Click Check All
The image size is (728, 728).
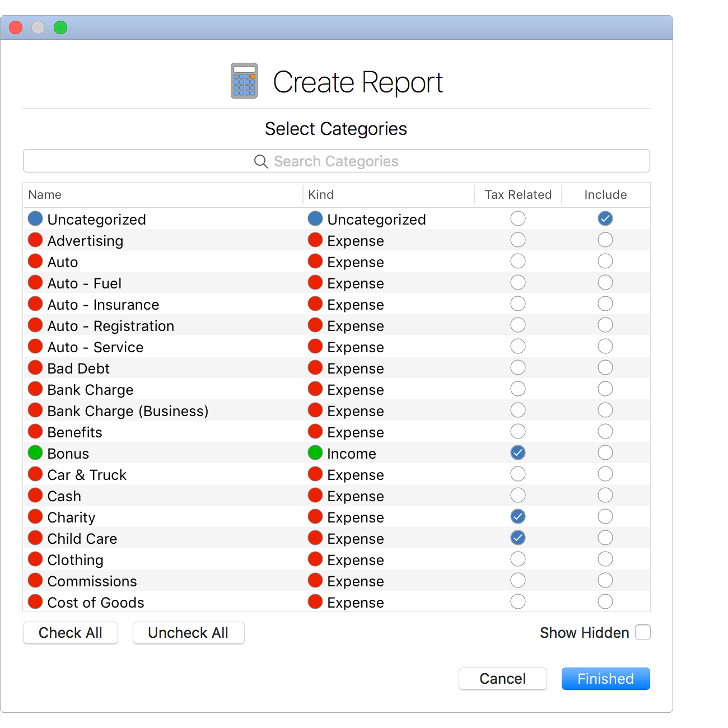(70, 633)
